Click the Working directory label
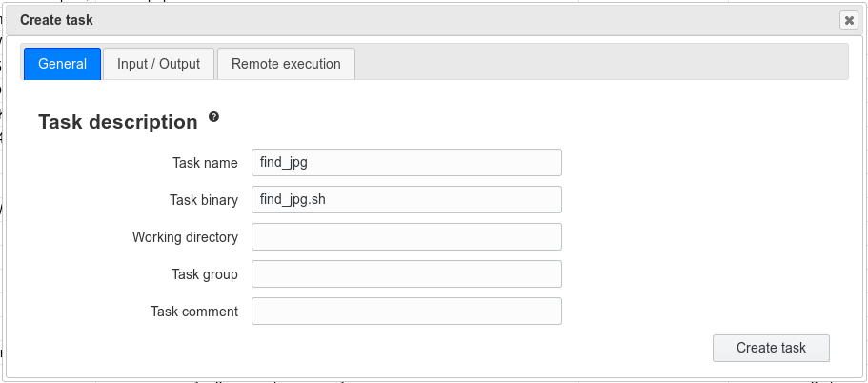 186,237
